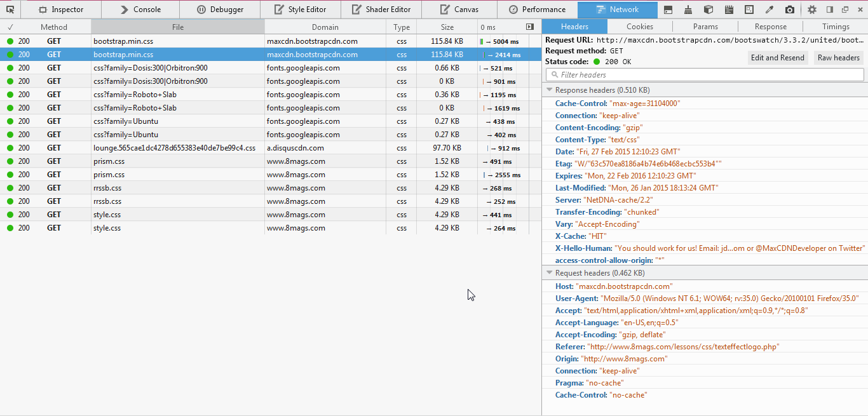Switch to the Headers details tab
The height and width of the screenshot is (416, 868).
pyautogui.click(x=574, y=27)
